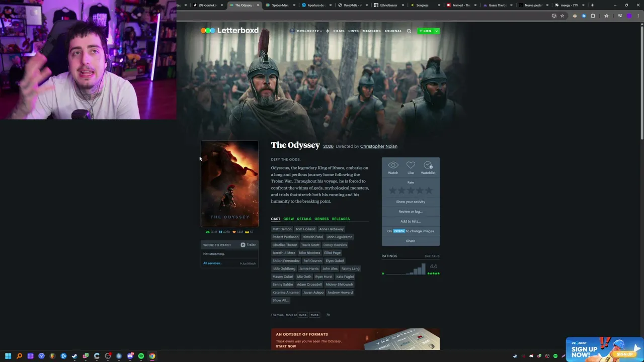Open Spotify from the taskbar
644x362 pixels.
(141, 356)
